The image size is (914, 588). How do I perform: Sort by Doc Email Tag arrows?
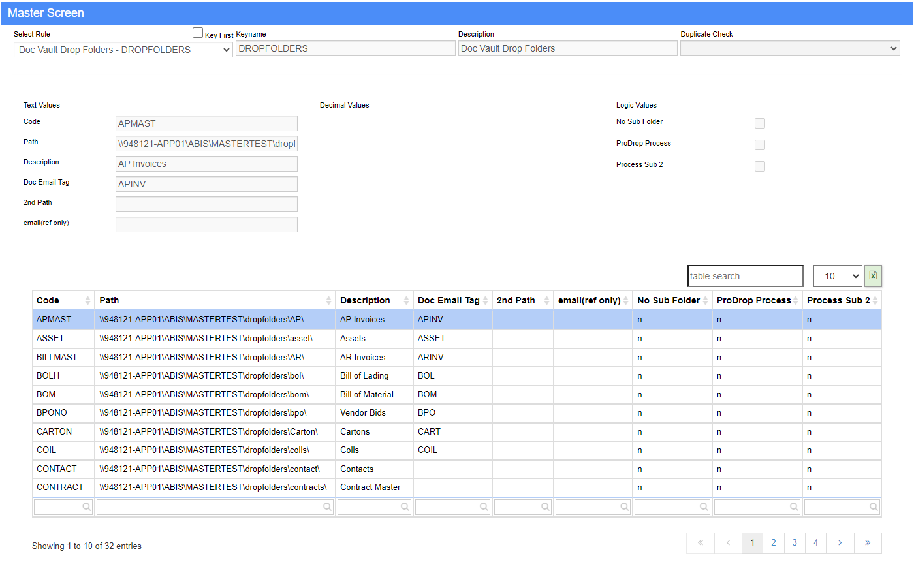coord(485,300)
